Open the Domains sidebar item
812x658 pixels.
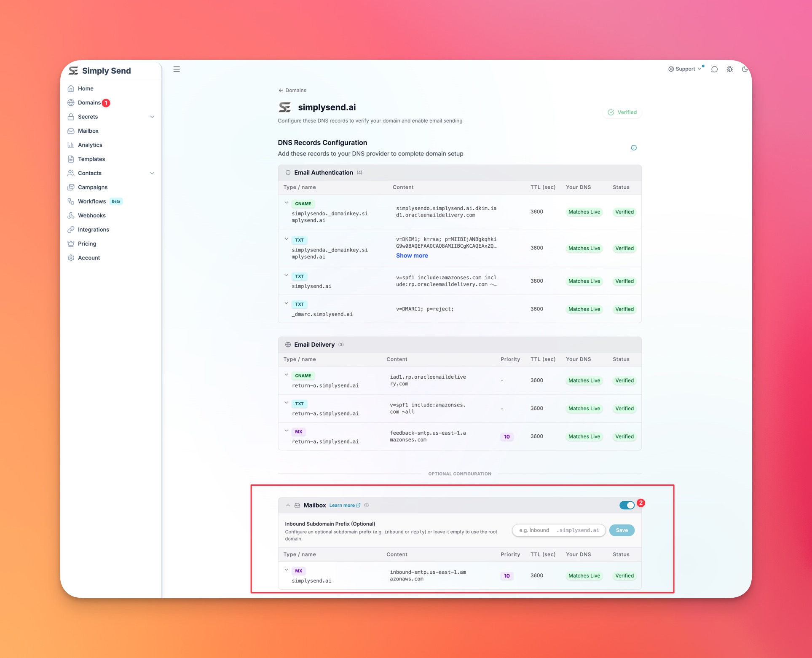pos(89,103)
